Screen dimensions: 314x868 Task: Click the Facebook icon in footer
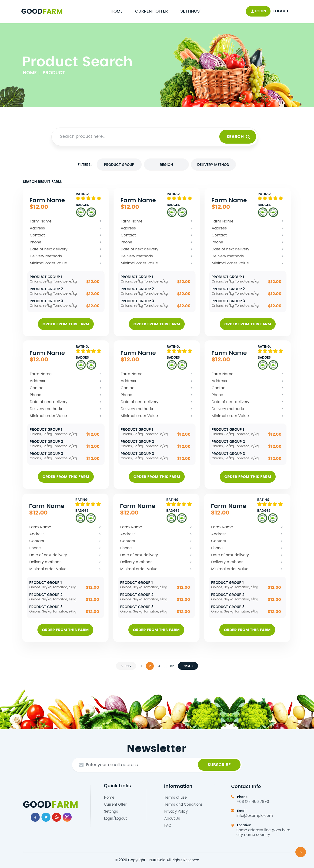pyautogui.click(x=35, y=817)
